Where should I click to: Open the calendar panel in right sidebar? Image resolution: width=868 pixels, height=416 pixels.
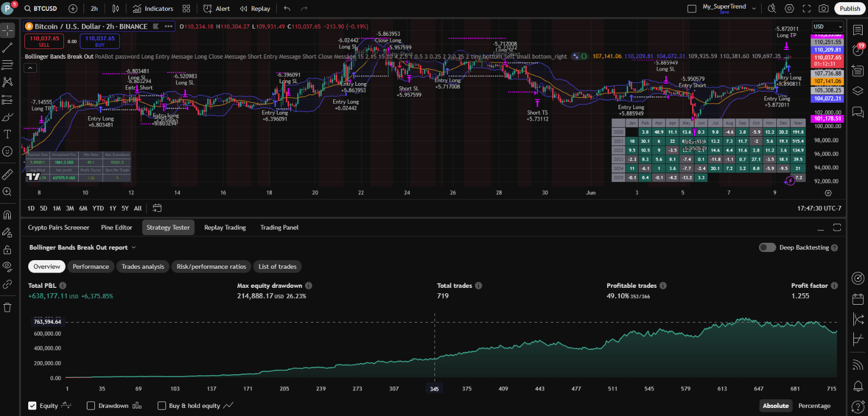[858, 299]
